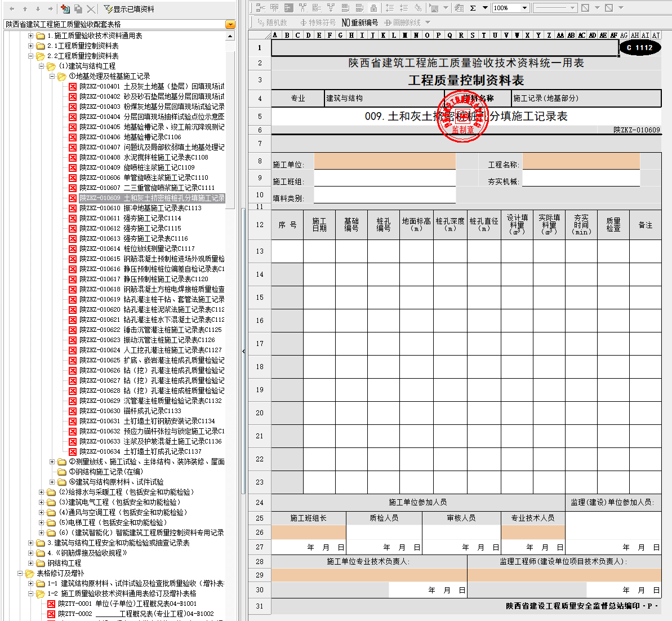Image resolution: width=672 pixels, height=621 pixels.
Task: Click the forward arrow in the tree toolbar
Action: point(51,8)
